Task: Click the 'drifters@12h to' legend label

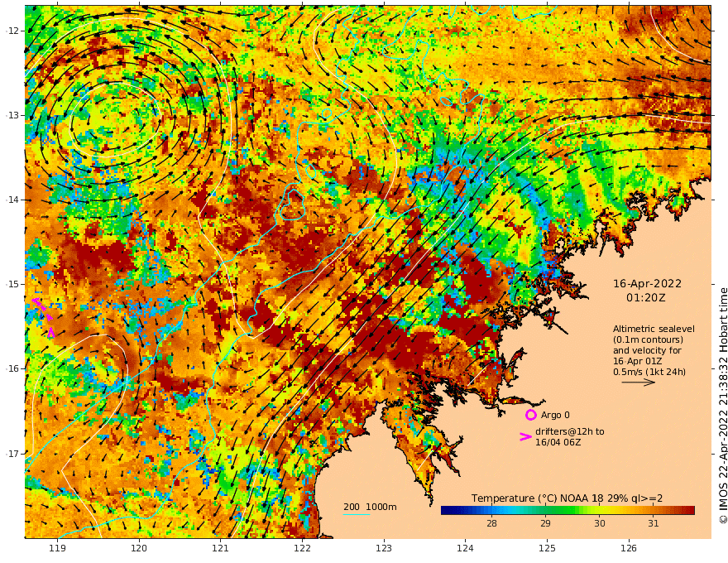Action: pos(570,431)
